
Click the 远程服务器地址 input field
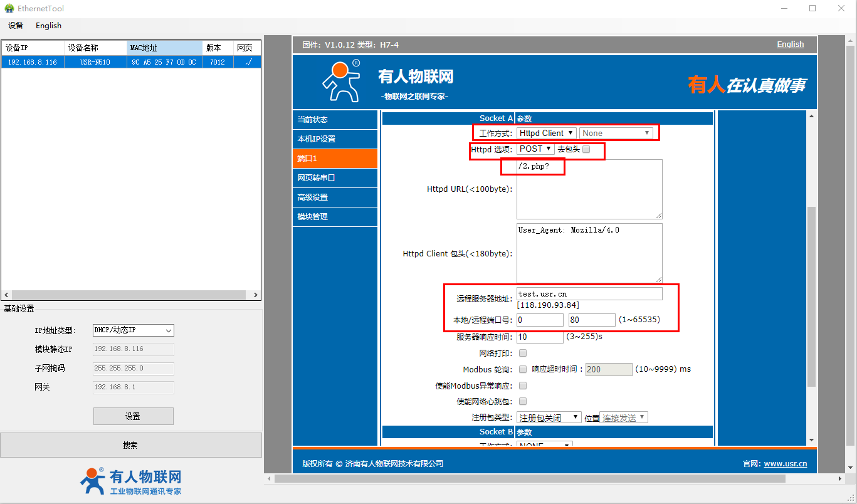tap(589, 294)
